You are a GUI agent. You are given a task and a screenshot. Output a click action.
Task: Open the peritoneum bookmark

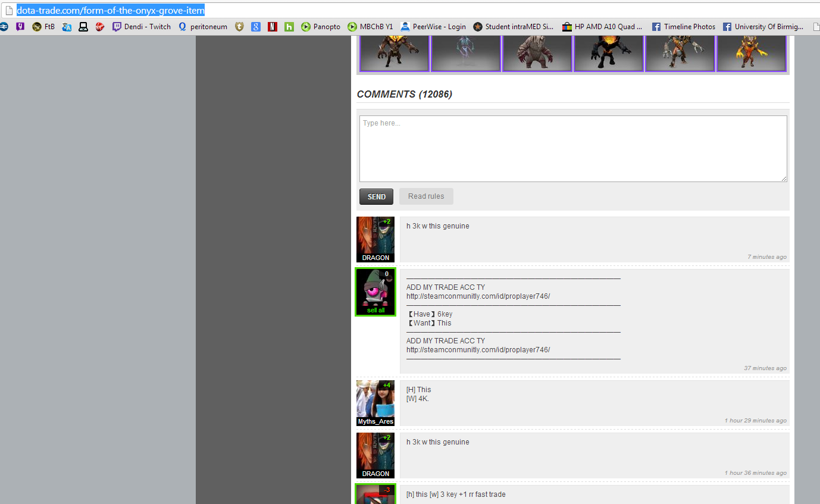[202, 27]
